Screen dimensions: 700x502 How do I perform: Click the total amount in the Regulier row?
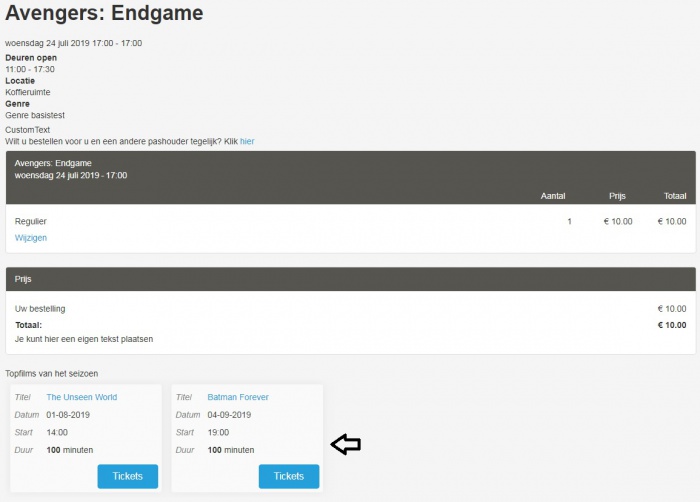tap(672, 222)
